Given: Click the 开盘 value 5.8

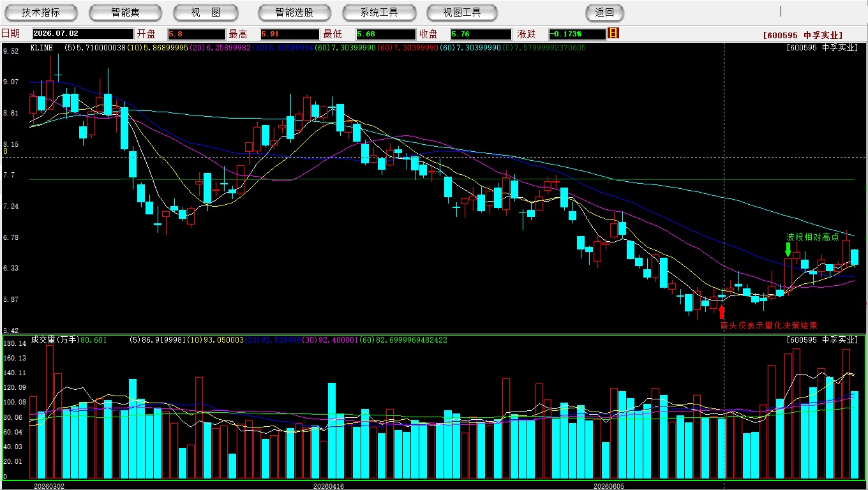Looking at the screenshot, I should click(197, 34).
